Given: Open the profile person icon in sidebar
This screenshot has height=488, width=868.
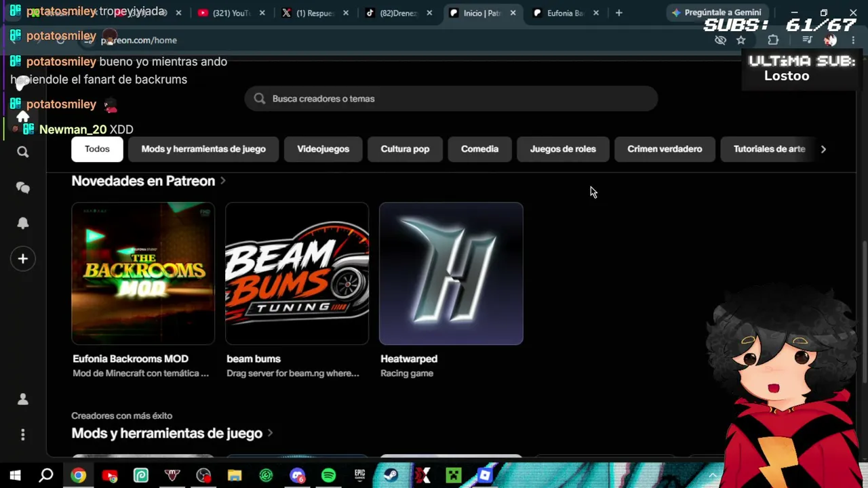Looking at the screenshot, I should (22, 399).
